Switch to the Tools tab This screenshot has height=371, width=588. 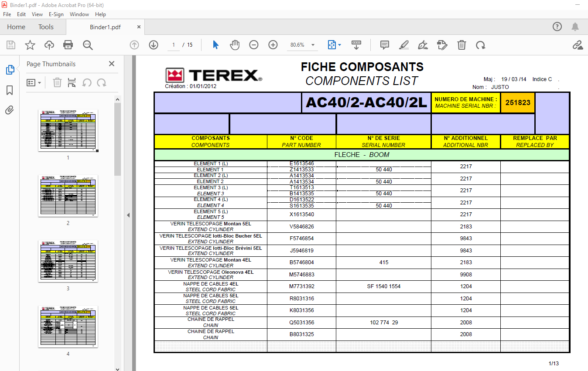pos(46,27)
